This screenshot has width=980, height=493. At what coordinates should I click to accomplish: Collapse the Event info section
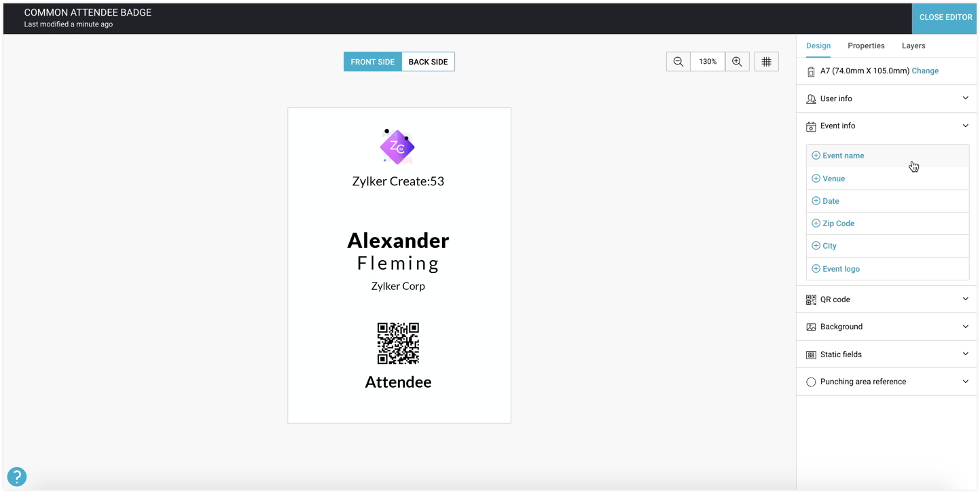(965, 126)
